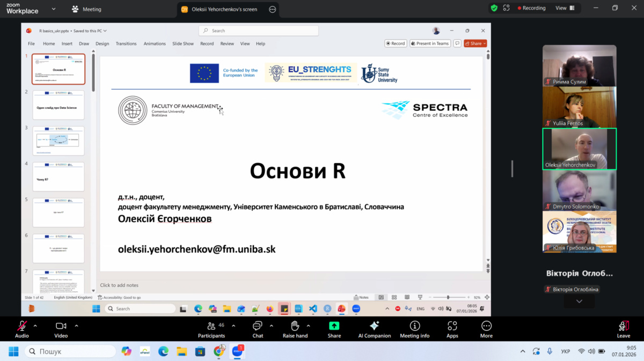This screenshot has height=361, width=644.
Task: Open Meeting info
Action: pos(414,326)
